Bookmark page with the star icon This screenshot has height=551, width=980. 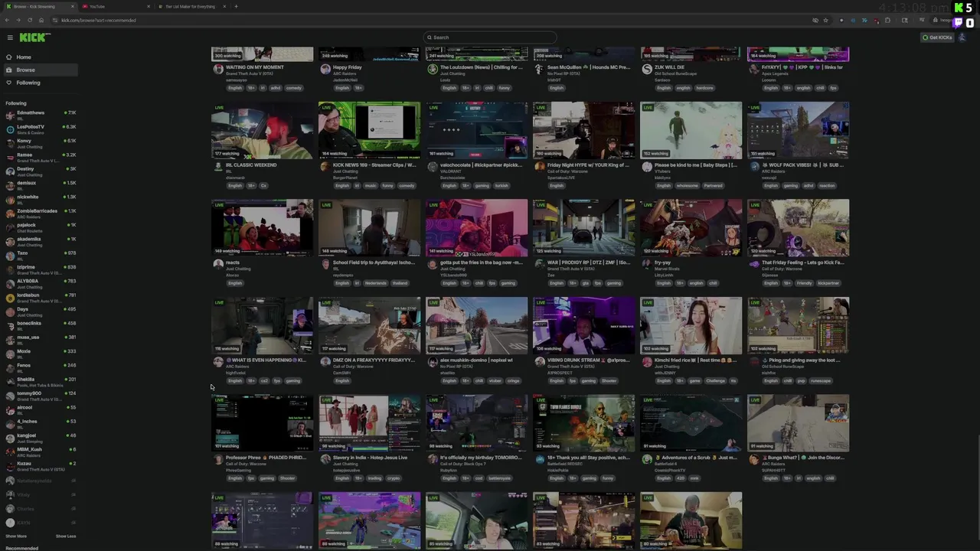click(825, 20)
